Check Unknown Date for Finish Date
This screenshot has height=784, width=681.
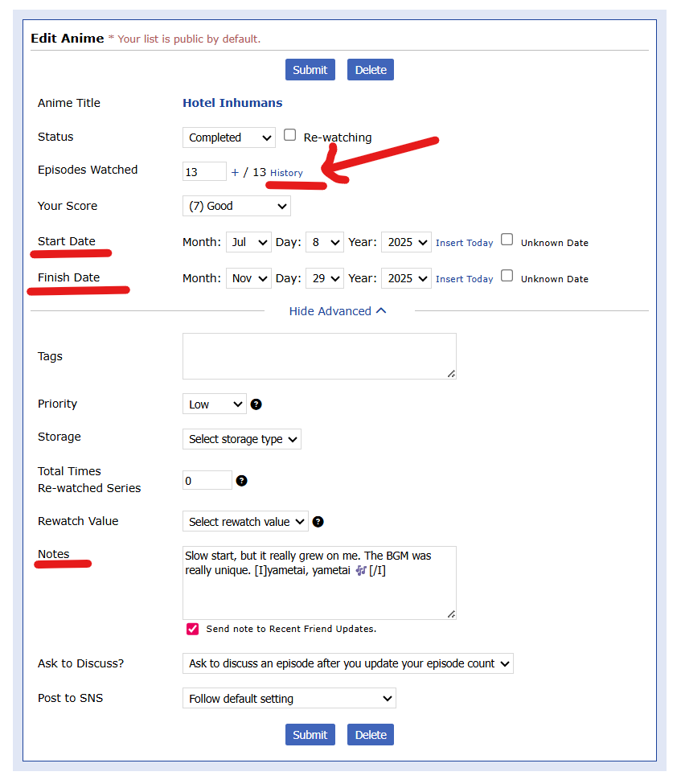click(x=507, y=276)
